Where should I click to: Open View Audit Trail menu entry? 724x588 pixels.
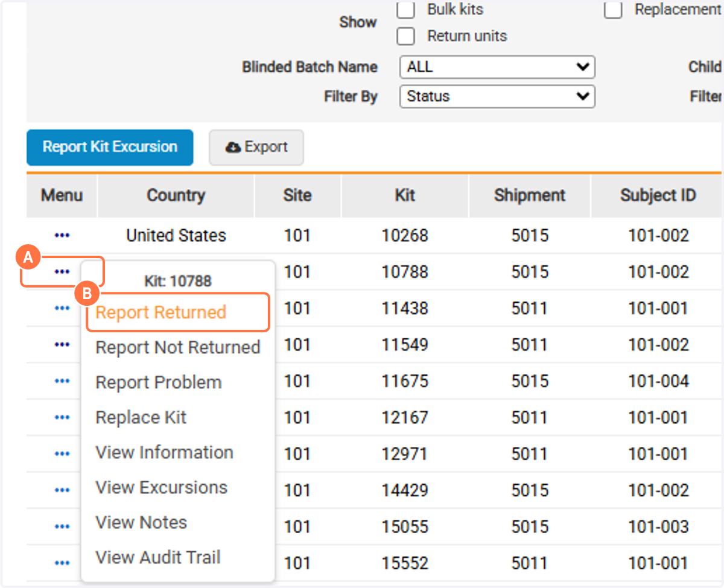(158, 557)
